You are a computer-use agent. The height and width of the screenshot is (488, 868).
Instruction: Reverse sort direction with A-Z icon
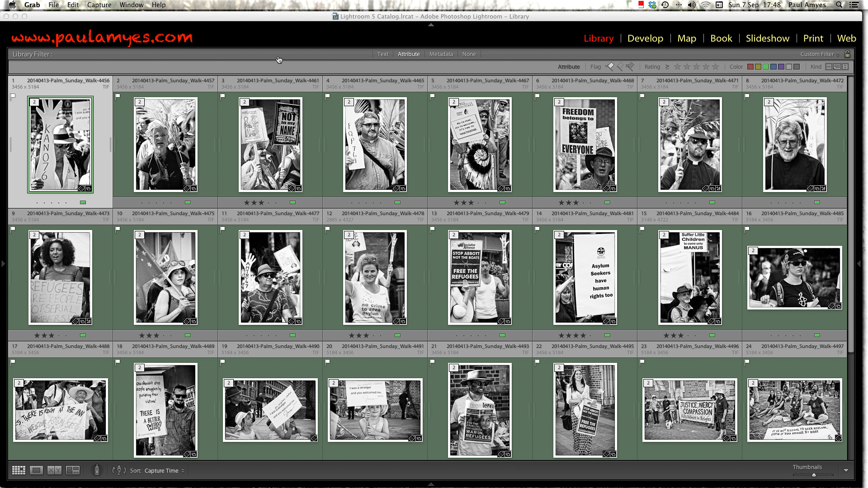click(119, 470)
